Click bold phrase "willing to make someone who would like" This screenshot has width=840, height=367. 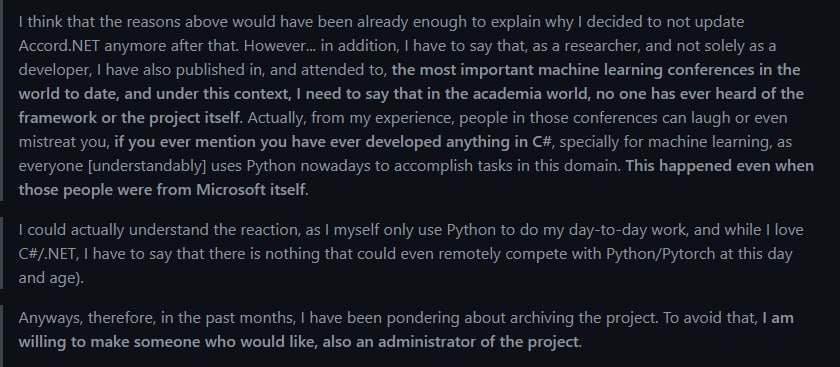coord(166,342)
